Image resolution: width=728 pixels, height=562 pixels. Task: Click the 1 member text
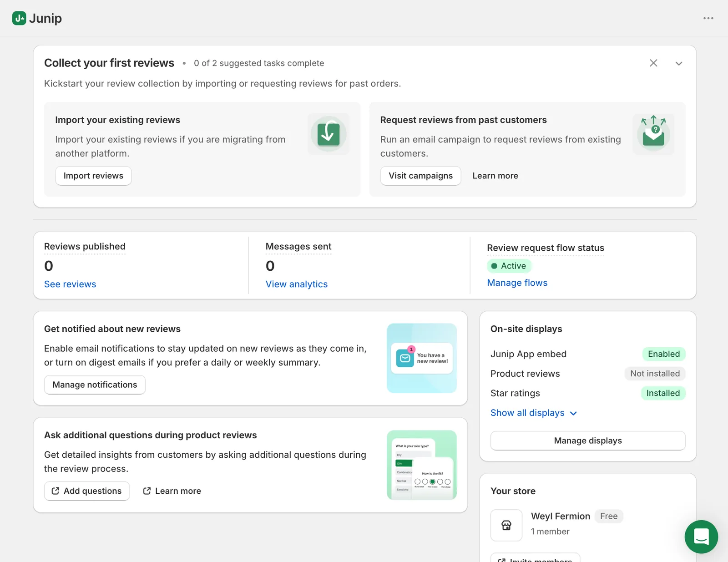point(550,532)
